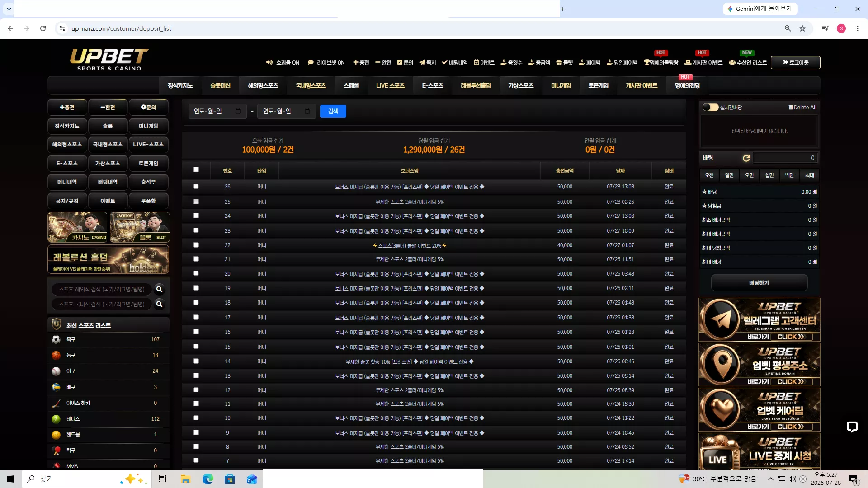Open the Telegram customer center banner
Screen dimensions: 868x488
pyautogui.click(x=759, y=319)
